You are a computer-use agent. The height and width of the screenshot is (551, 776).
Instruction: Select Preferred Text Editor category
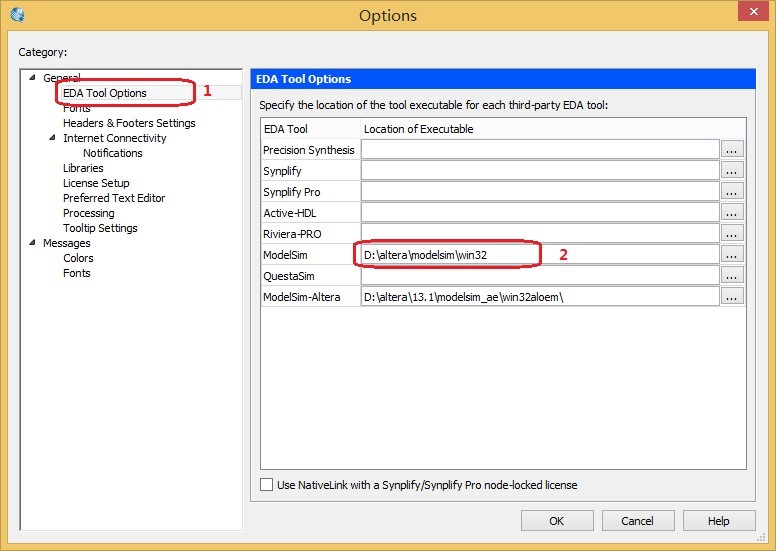[114, 198]
